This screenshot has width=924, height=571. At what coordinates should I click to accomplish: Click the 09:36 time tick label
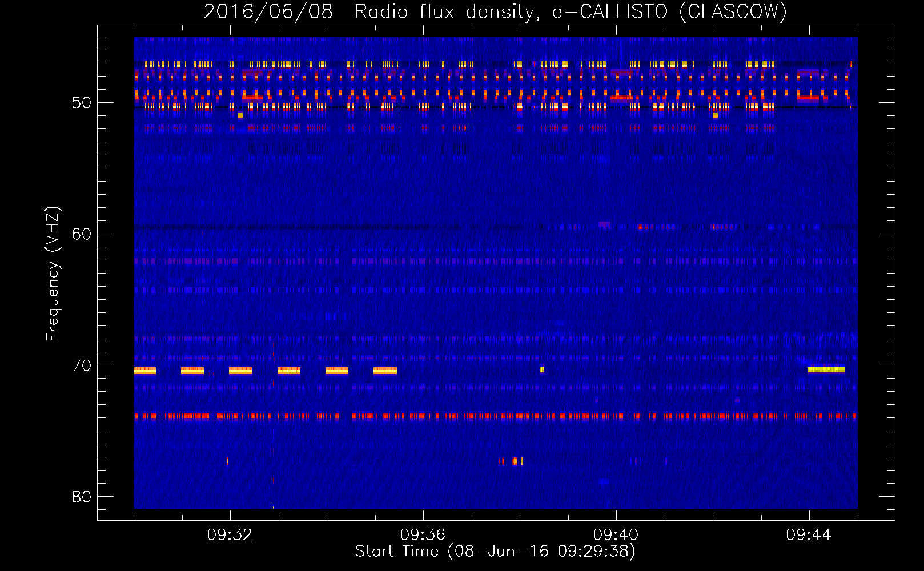pos(423,535)
